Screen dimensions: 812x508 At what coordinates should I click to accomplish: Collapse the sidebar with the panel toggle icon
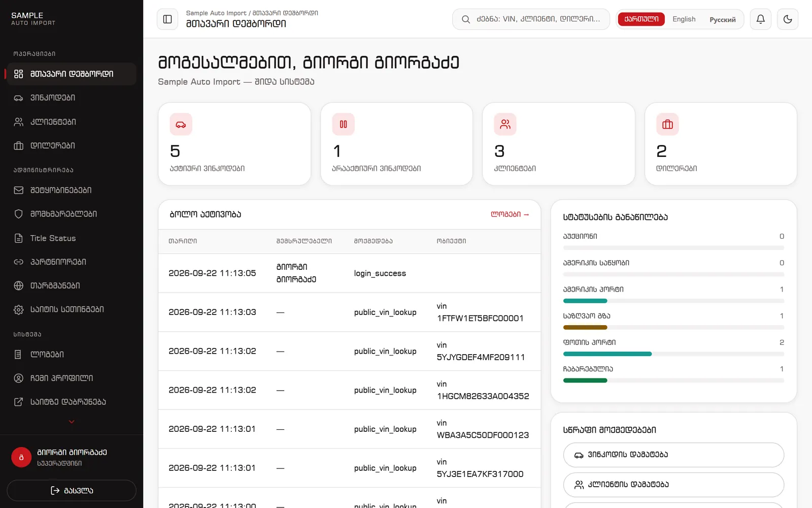click(167, 19)
